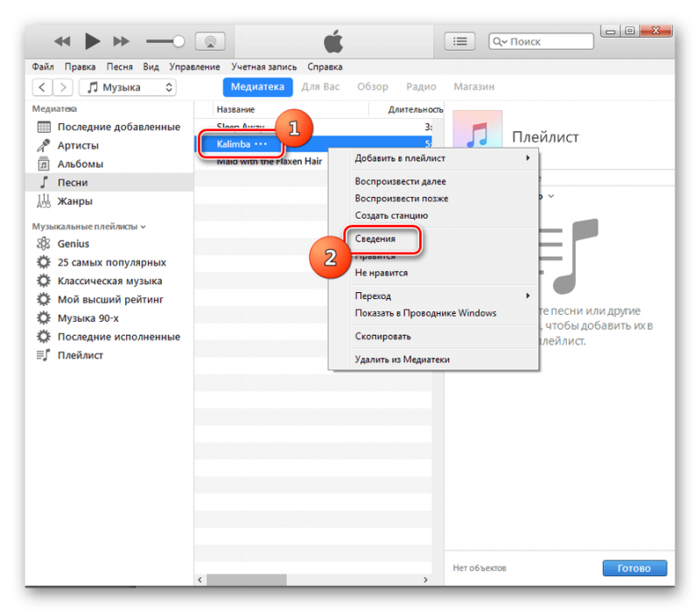Select Artists in the library sidebar

pos(78,145)
